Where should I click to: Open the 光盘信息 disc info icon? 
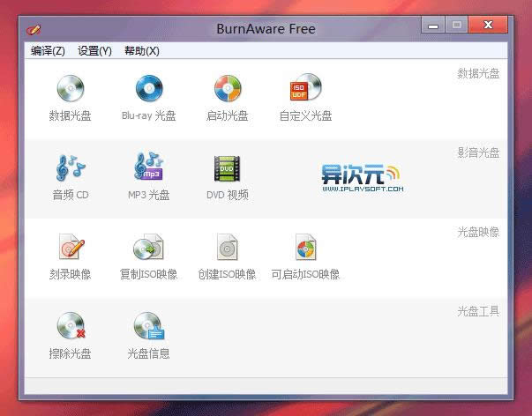pyautogui.click(x=149, y=325)
